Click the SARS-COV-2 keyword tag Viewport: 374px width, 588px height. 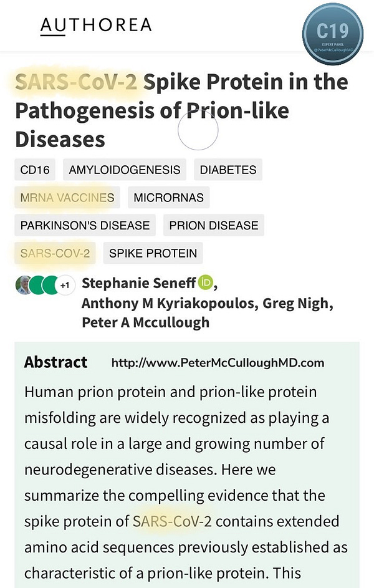[x=55, y=253]
